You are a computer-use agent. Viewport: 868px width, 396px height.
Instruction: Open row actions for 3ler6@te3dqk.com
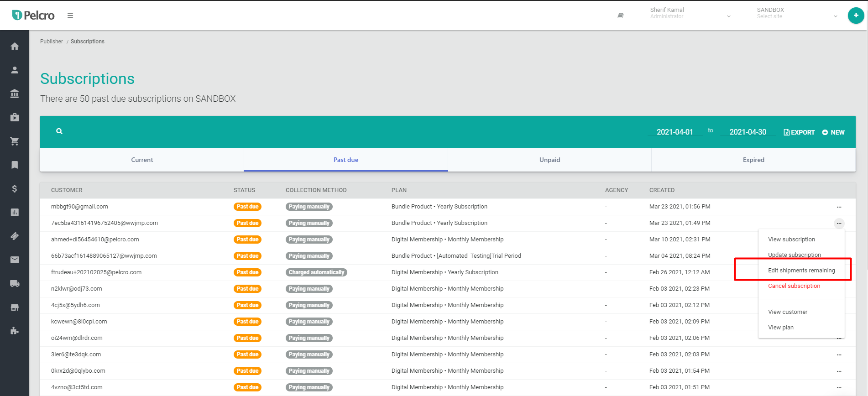coord(839,354)
